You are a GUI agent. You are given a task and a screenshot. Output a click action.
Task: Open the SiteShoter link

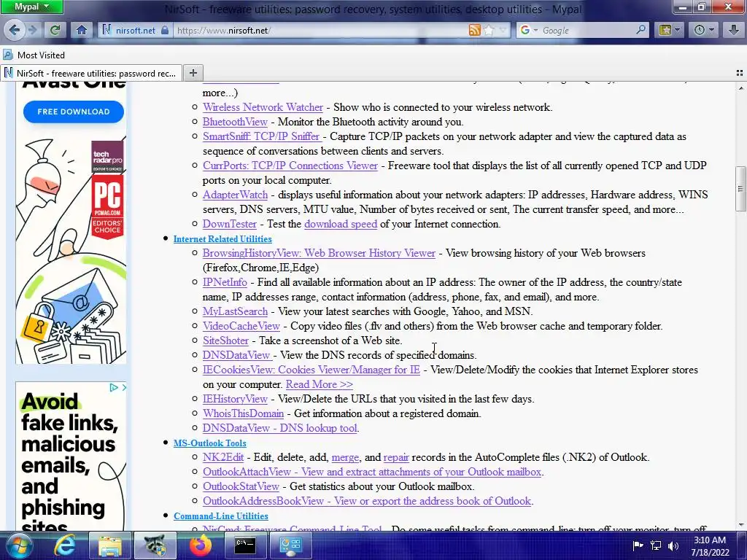225,341
